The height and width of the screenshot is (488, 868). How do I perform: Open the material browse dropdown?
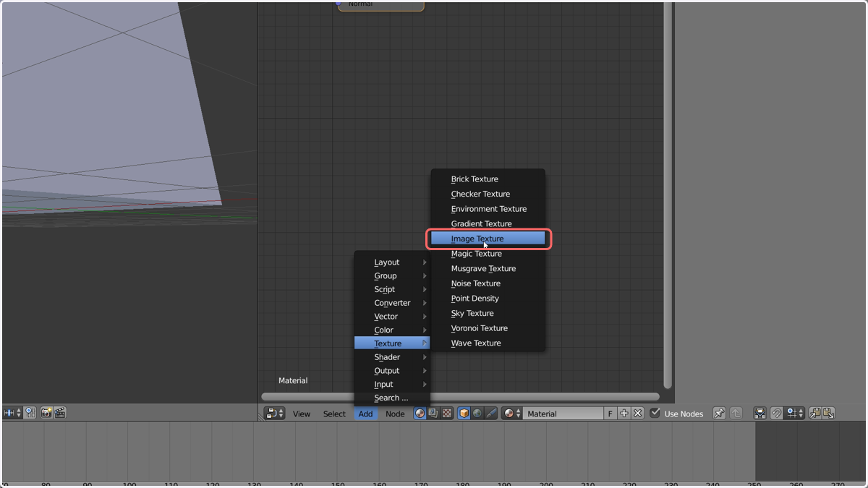click(x=512, y=414)
